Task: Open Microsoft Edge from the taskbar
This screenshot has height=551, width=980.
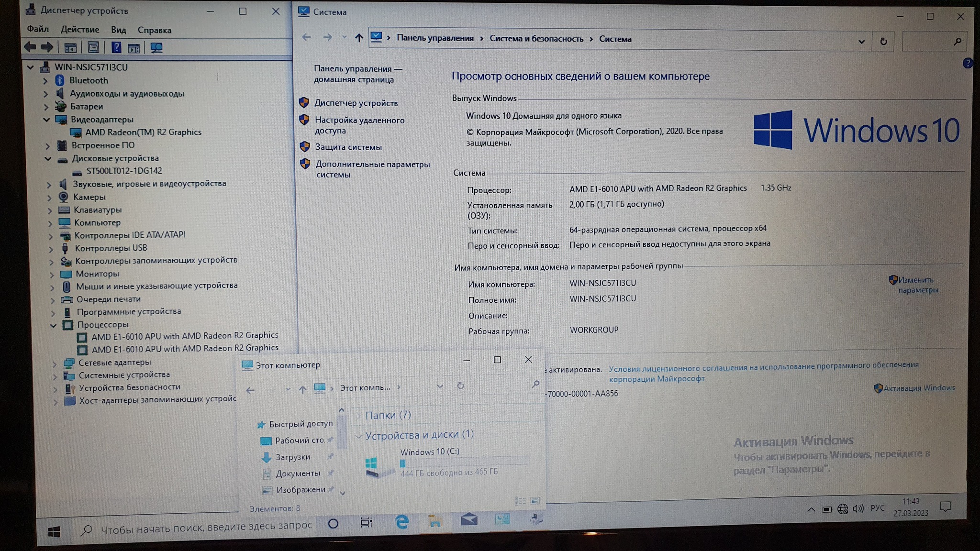Action: tap(402, 521)
